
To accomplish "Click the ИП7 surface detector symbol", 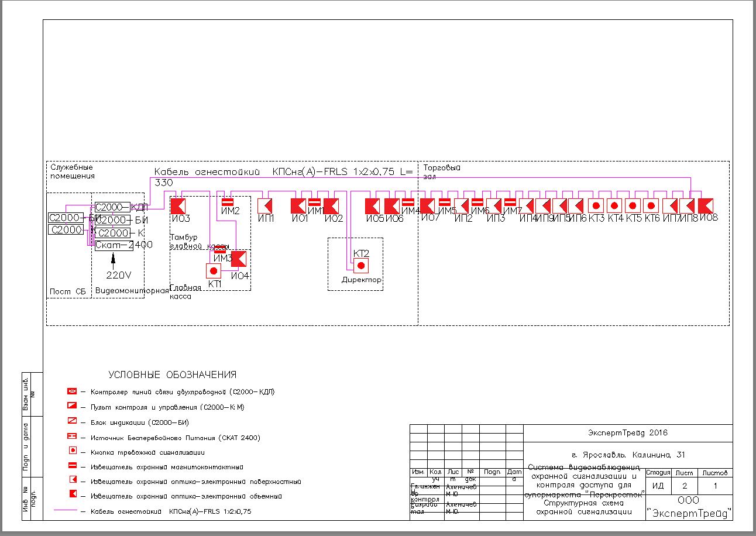I will (x=671, y=206).
